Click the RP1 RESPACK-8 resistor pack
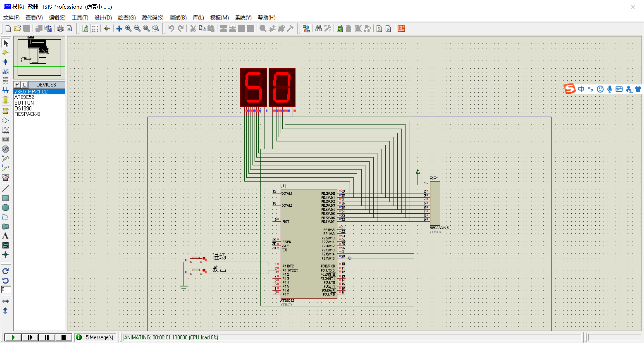Viewport: 644px width, 343px height. pos(435,204)
